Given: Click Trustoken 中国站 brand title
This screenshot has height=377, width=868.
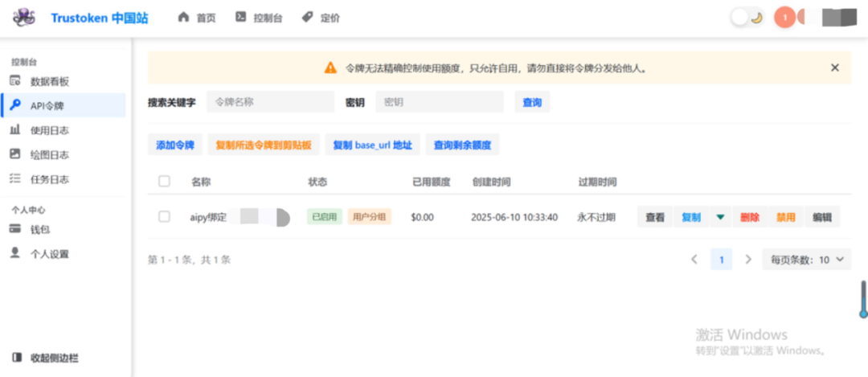Looking at the screenshot, I should coord(100,18).
